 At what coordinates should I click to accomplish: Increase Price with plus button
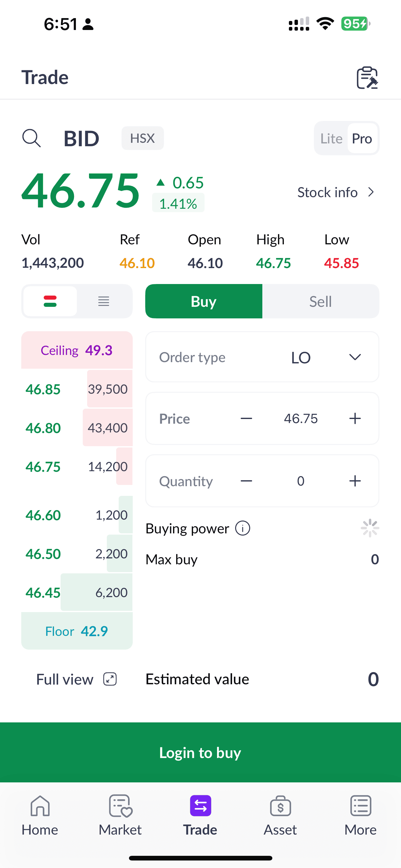[355, 418]
